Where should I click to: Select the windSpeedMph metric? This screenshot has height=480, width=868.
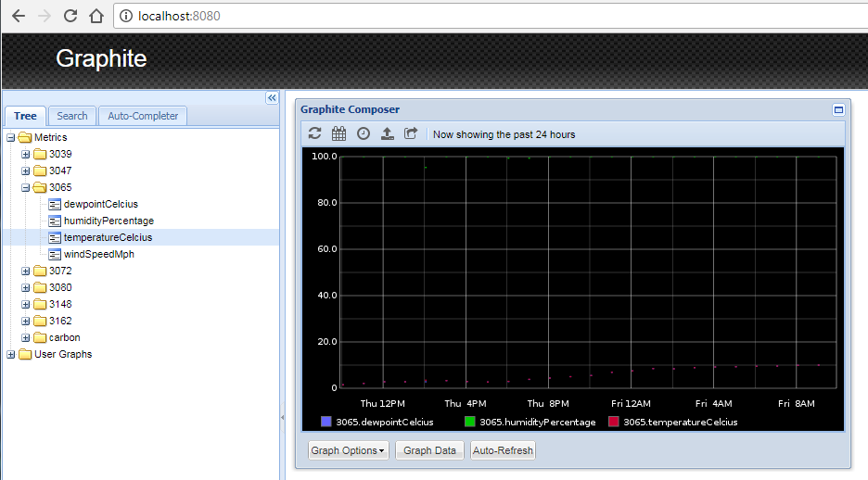pyautogui.click(x=98, y=254)
